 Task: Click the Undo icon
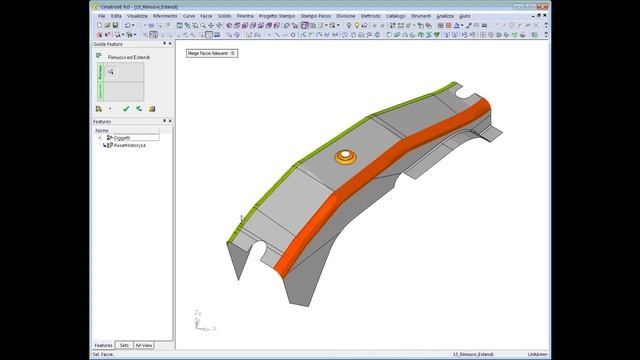click(x=128, y=25)
